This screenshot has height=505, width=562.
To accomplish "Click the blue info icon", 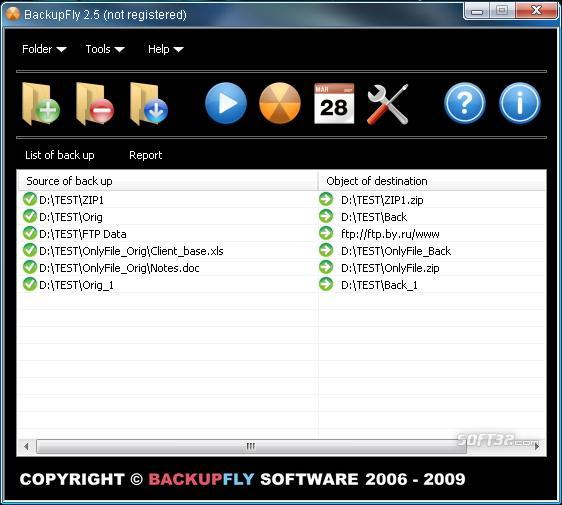I will click(x=519, y=103).
